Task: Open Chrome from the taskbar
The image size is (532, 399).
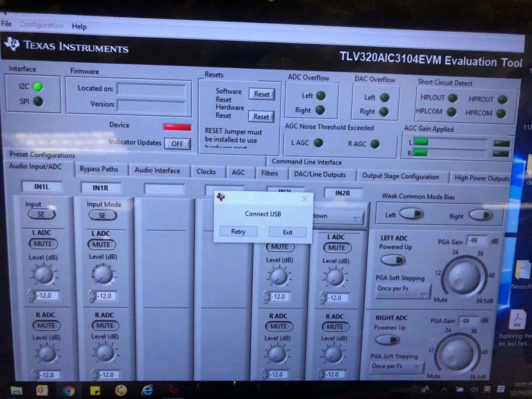Action: pos(68,391)
